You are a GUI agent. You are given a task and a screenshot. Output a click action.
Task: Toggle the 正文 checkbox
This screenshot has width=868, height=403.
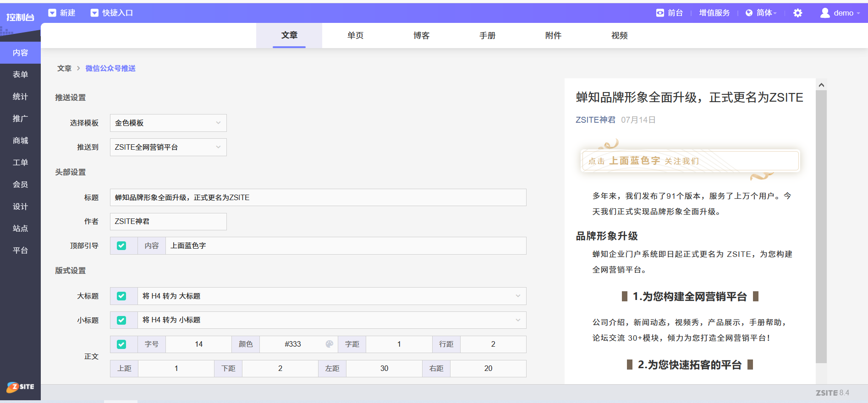click(x=121, y=344)
